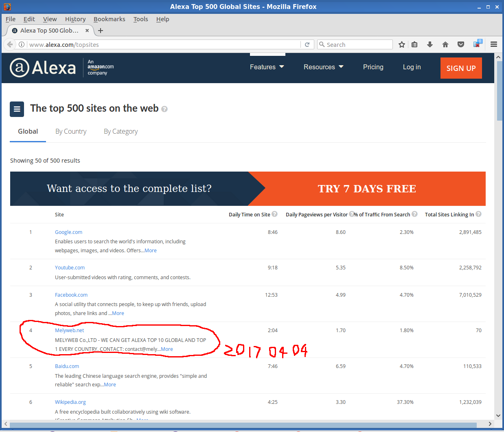The height and width of the screenshot is (432, 504).
Task: Click the horizontal scrollbar left arrow
Action: 6,424
